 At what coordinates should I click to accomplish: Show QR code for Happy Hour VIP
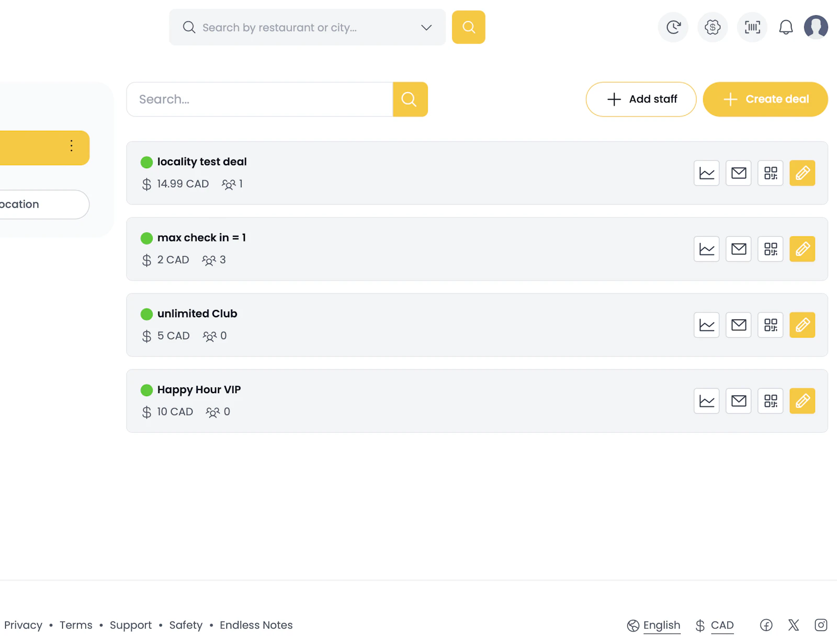click(770, 401)
